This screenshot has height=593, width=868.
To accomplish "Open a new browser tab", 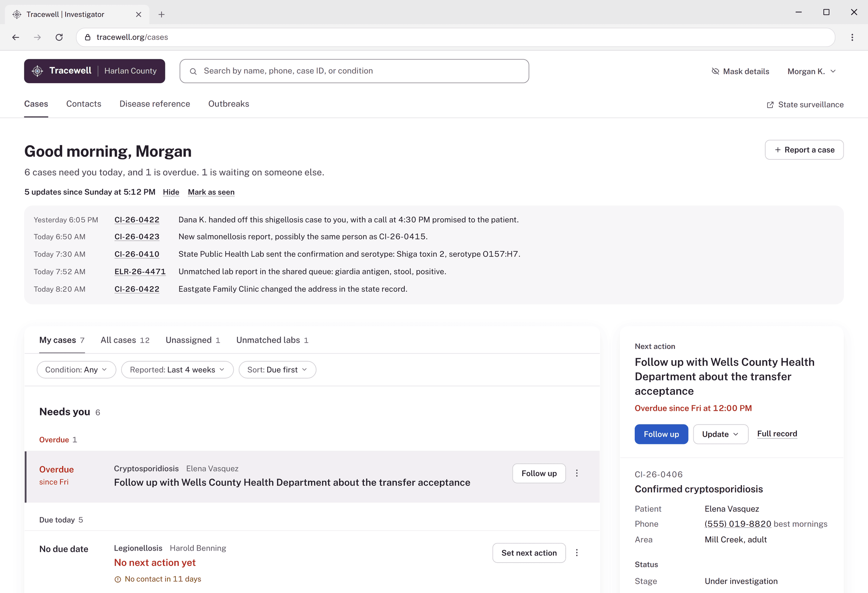I will (161, 14).
